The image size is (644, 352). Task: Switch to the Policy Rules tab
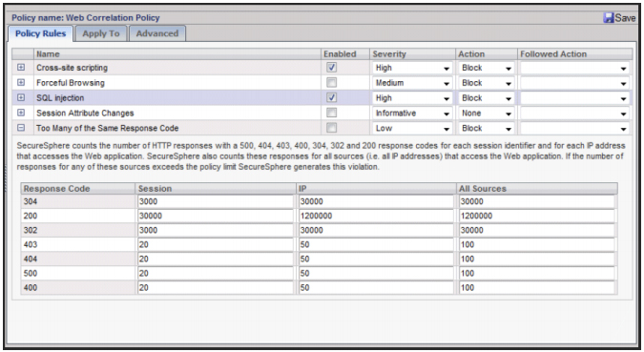pos(40,33)
